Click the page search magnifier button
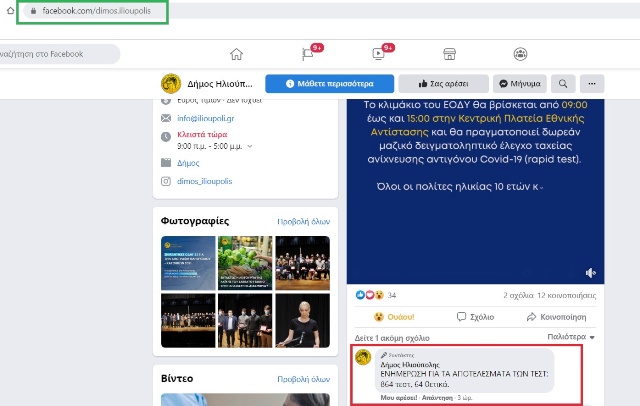This screenshot has height=406, width=640. (563, 84)
